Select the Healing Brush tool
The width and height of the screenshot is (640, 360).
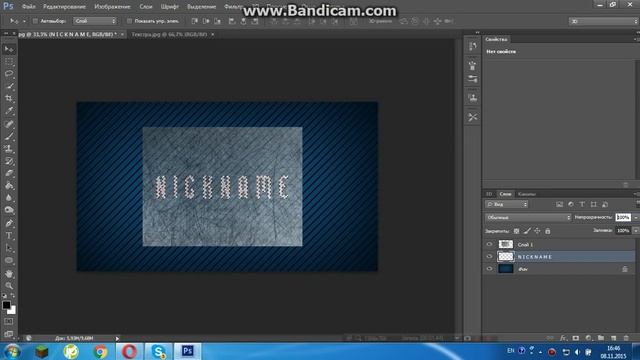9,124
